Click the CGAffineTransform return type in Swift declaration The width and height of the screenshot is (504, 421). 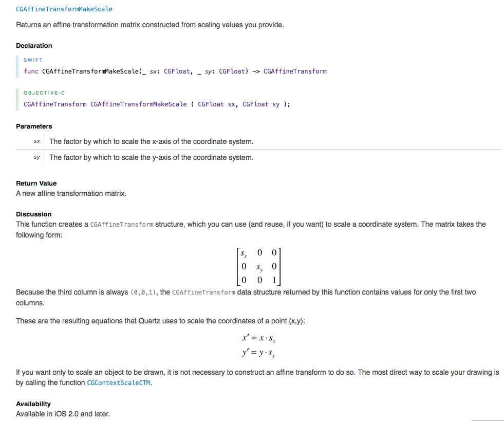294,71
